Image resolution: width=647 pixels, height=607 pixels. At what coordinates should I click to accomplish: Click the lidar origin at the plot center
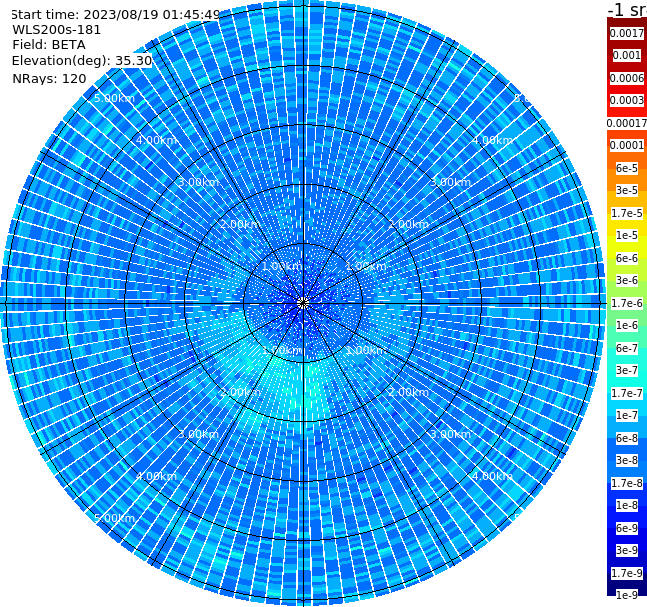303,303
